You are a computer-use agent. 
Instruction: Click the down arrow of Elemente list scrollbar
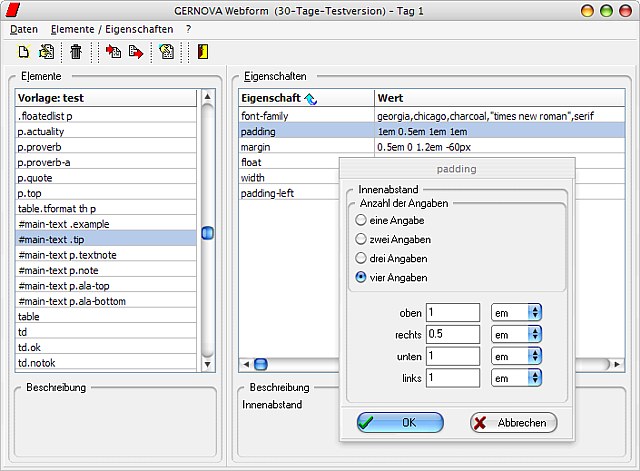(207, 364)
